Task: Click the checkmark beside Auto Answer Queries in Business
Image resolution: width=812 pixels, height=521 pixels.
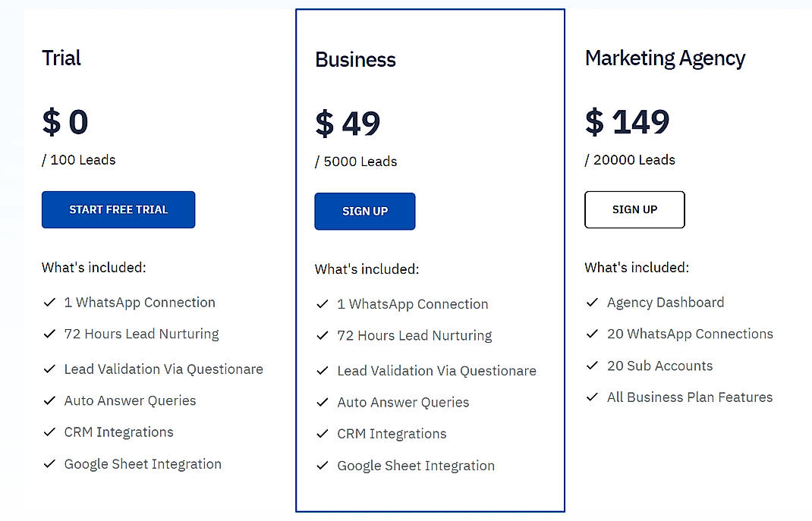Action: point(323,401)
